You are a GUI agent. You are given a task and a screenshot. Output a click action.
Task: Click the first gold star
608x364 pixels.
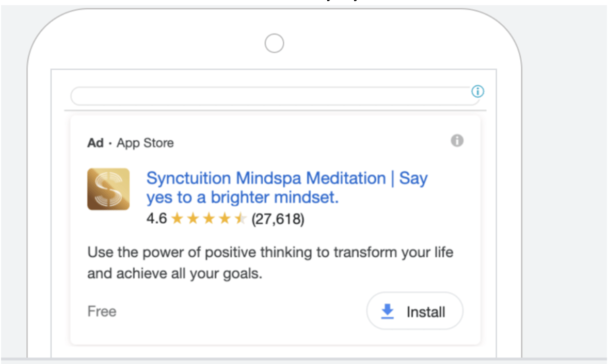pyautogui.click(x=177, y=219)
